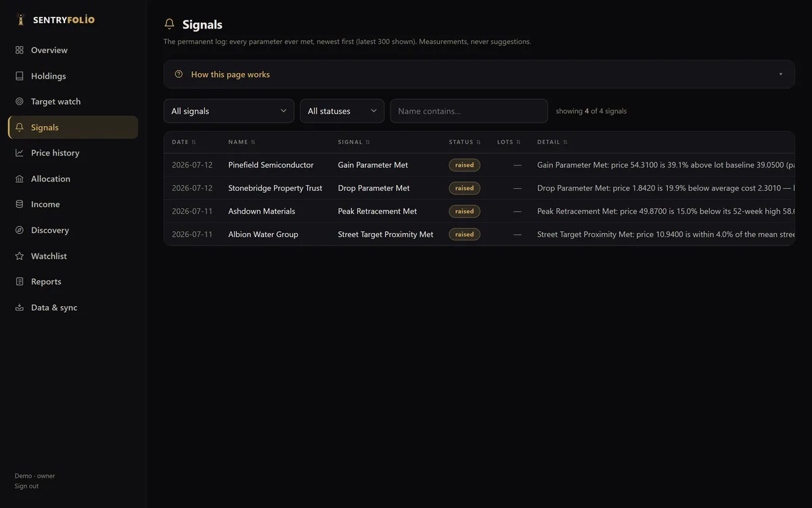Click the DETAIL column header
The image size is (812, 508).
pos(552,142)
